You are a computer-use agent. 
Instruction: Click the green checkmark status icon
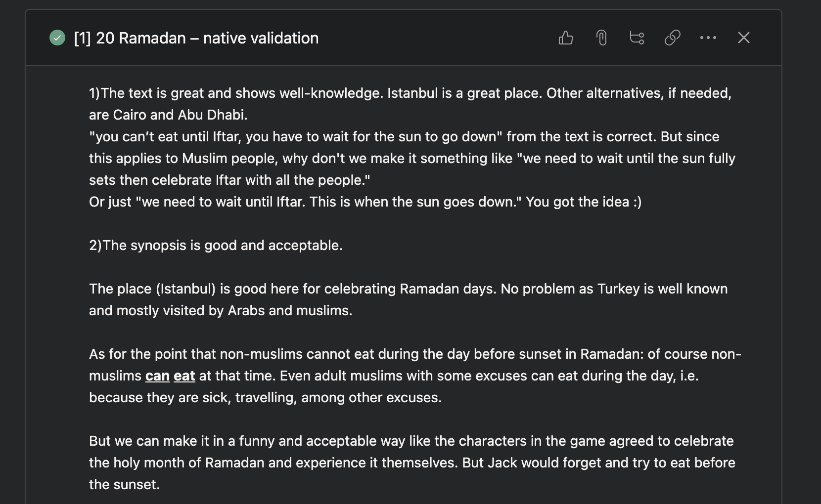coord(57,38)
